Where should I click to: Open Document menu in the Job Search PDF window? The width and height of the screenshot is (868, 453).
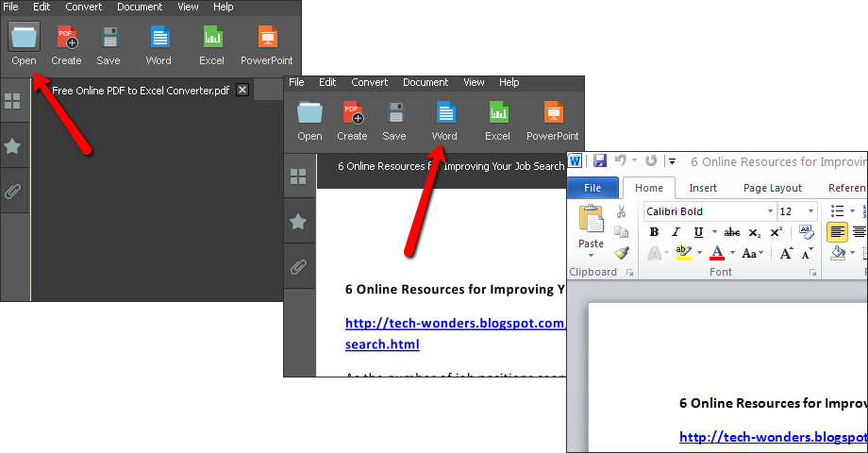[x=426, y=82]
